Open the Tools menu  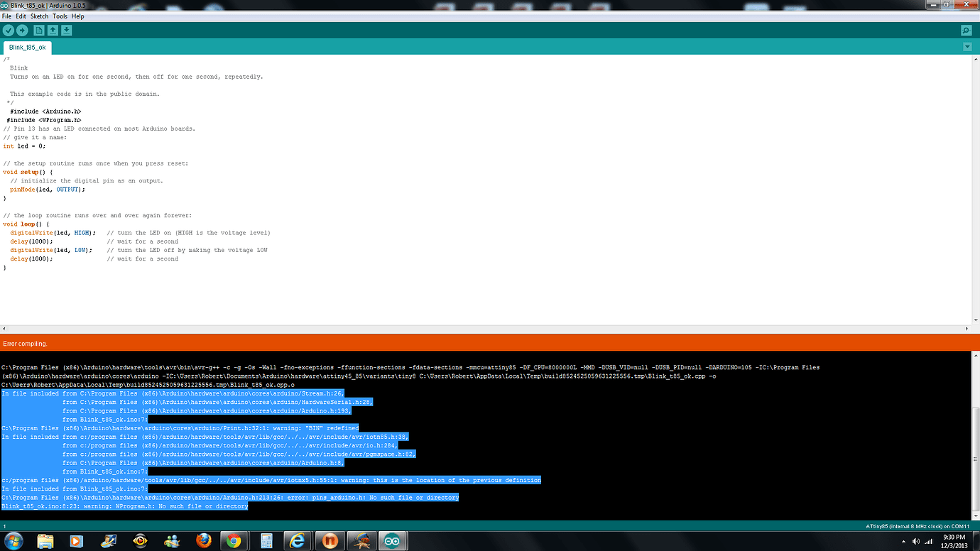pyautogui.click(x=59, y=16)
